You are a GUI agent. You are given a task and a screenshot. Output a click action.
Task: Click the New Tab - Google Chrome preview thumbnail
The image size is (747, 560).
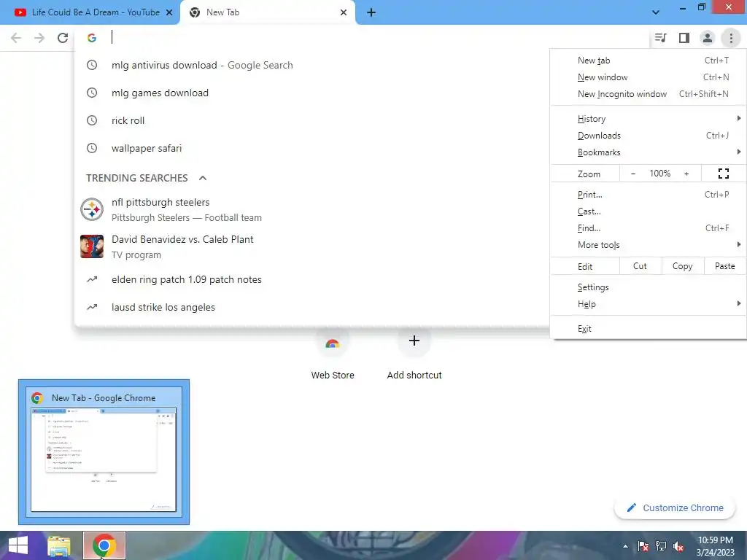[x=104, y=452]
